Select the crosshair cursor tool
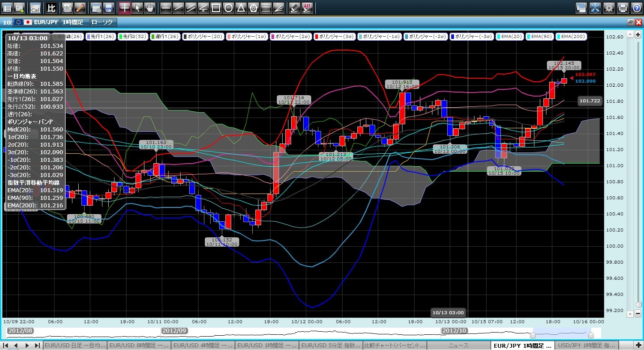Viewport: 644px width, 350px height. click(x=125, y=8)
